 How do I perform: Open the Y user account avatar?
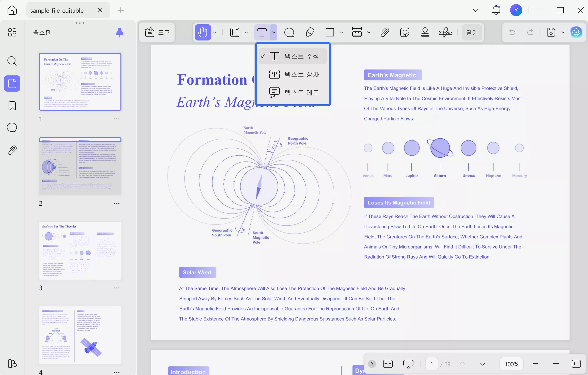pos(516,10)
